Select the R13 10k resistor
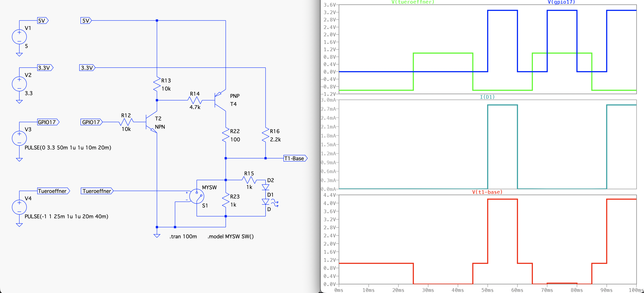 (157, 84)
